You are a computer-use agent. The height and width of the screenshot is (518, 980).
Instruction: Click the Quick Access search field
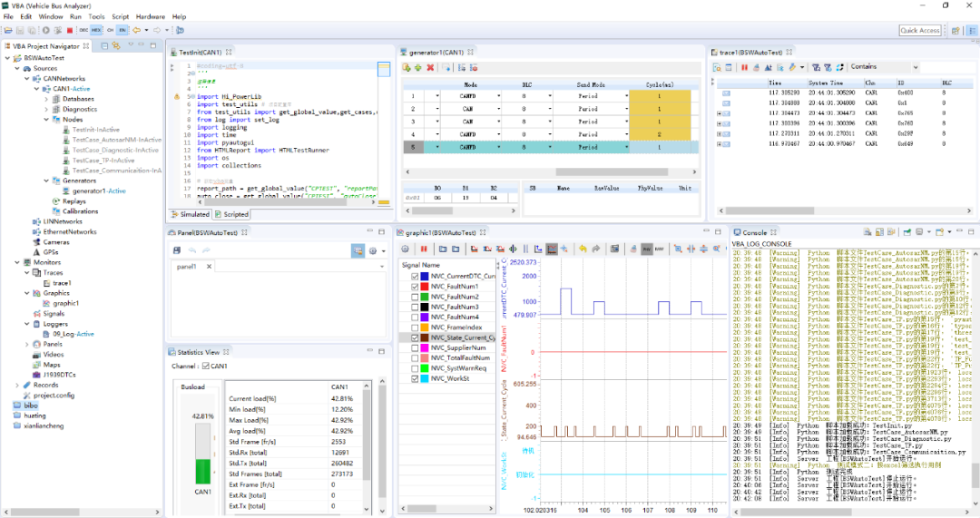pos(920,30)
